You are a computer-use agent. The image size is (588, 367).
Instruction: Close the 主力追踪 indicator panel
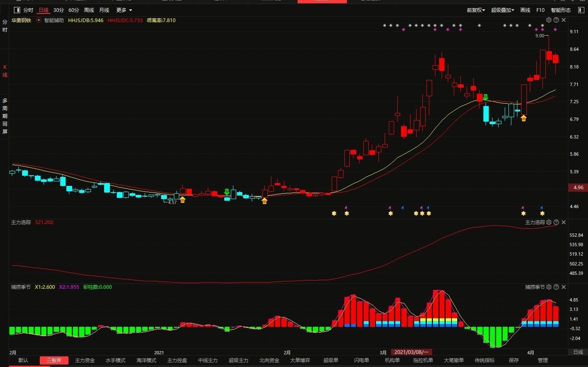point(563,222)
